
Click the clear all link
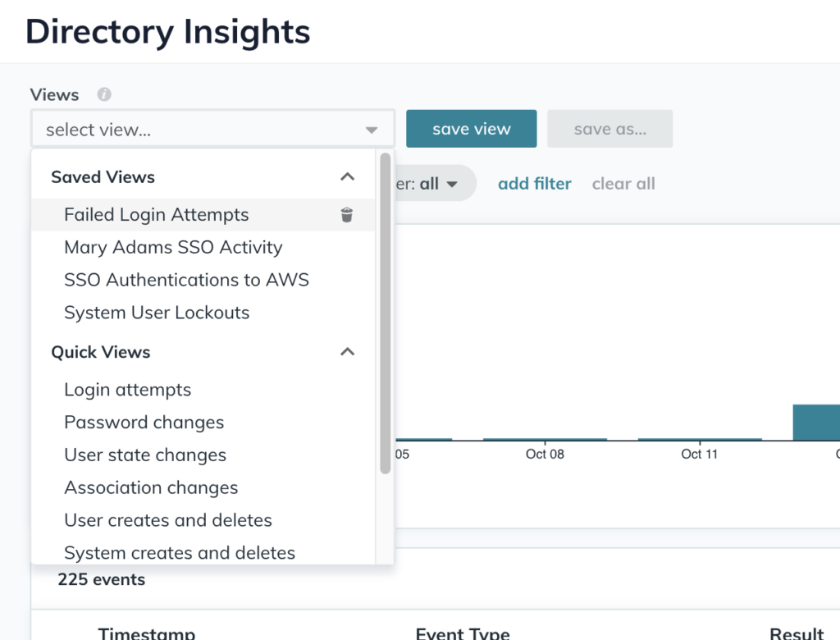tap(623, 184)
